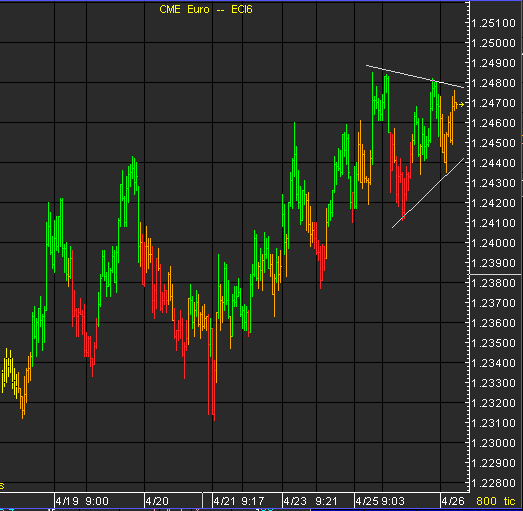Click the 1.23700 price axis label
This screenshot has height=511, width=523.
(x=494, y=304)
